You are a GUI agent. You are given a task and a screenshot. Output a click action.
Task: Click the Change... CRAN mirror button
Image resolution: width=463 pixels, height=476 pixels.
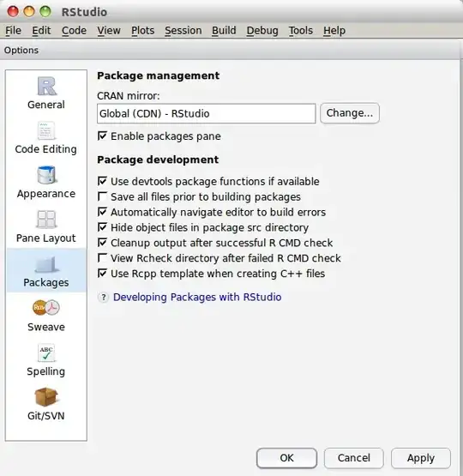point(350,113)
